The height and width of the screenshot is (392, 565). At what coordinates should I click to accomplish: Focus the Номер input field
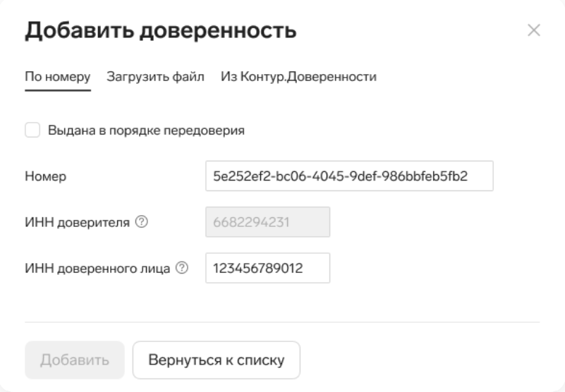point(349,176)
